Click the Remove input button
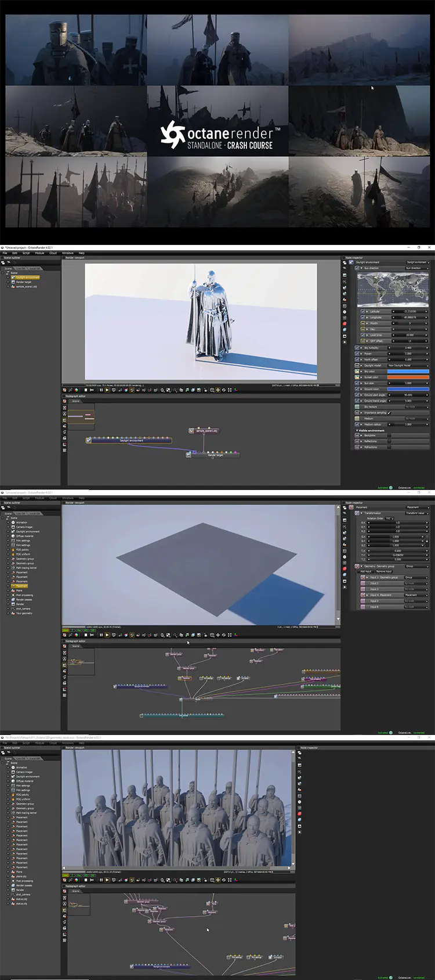435x980 pixels. click(x=384, y=571)
